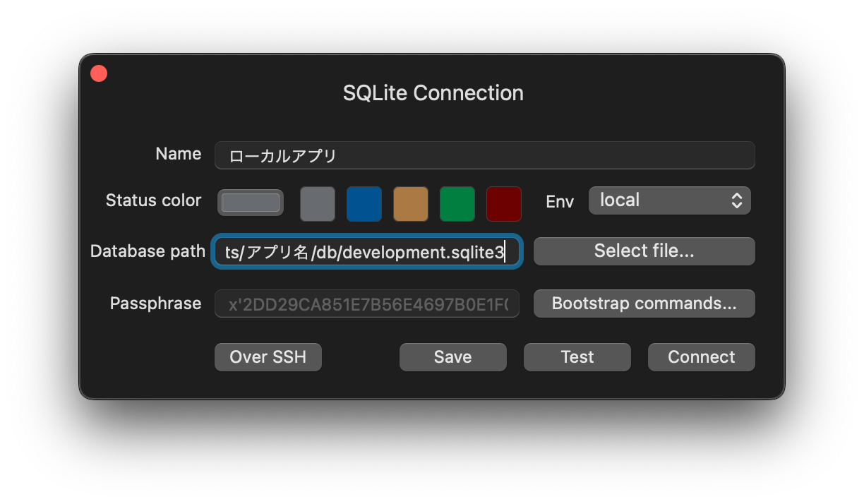
Task: Enable the Over SSH connection mode
Action: (x=268, y=357)
